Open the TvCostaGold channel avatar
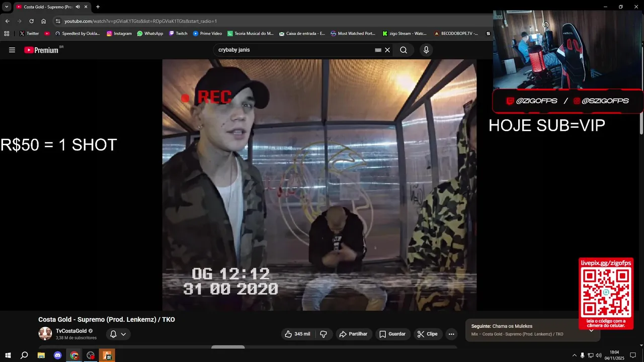The height and width of the screenshot is (362, 644). pyautogui.click(x=45, y=333)
